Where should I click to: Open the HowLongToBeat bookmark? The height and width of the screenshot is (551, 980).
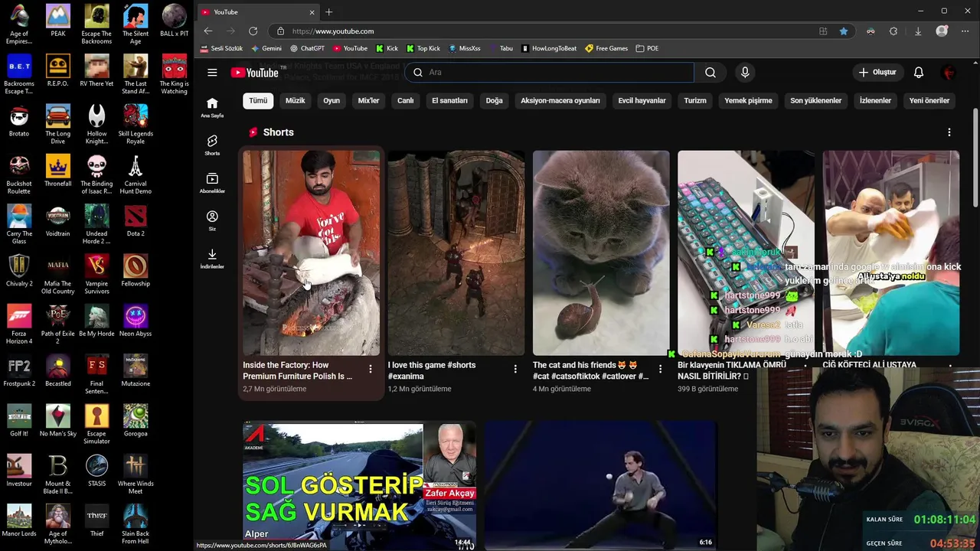(x=549, y=48)
